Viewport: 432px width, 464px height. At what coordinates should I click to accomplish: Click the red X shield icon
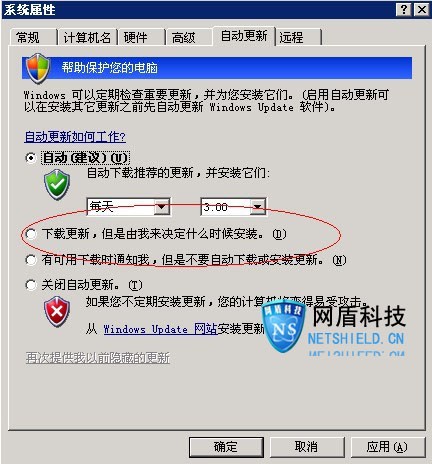coord(57,311)
